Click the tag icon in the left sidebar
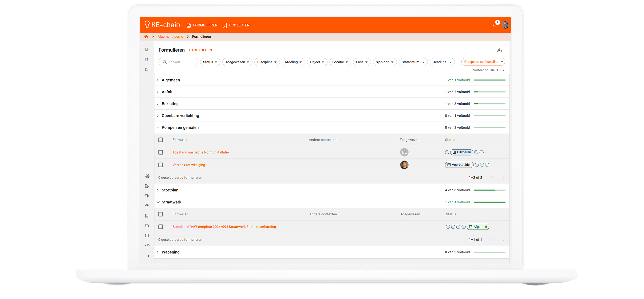Viewport: 644px width, 299px height. coord(147,196)
